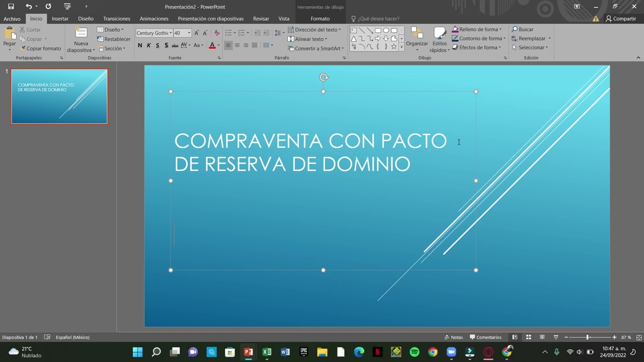
Task: Click the Nueva diapositiva icon
Action: point(81,33)
